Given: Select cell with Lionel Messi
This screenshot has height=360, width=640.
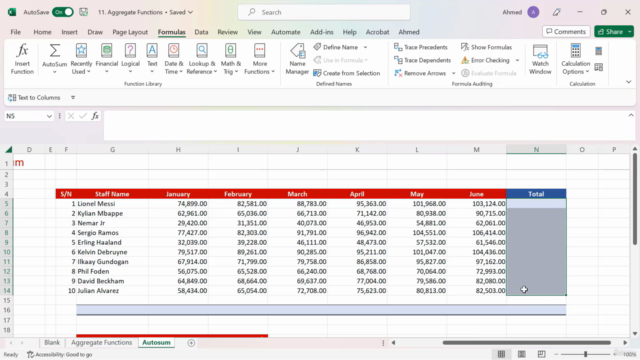Looking at the screenshot, I should (112, 204).
